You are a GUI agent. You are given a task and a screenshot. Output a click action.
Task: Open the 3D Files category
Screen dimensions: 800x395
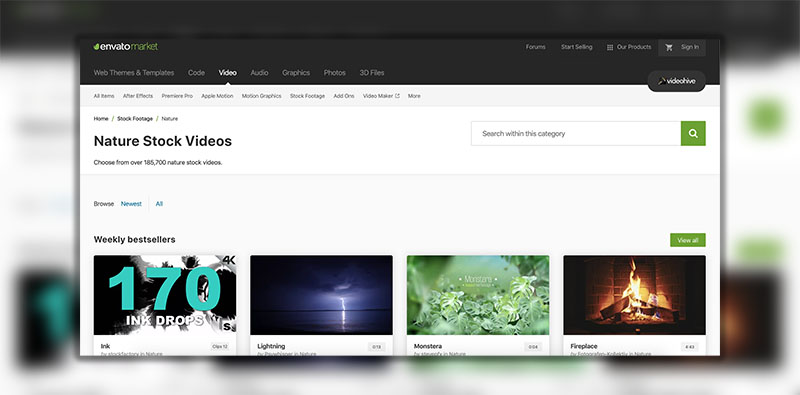tap(372, 72)
